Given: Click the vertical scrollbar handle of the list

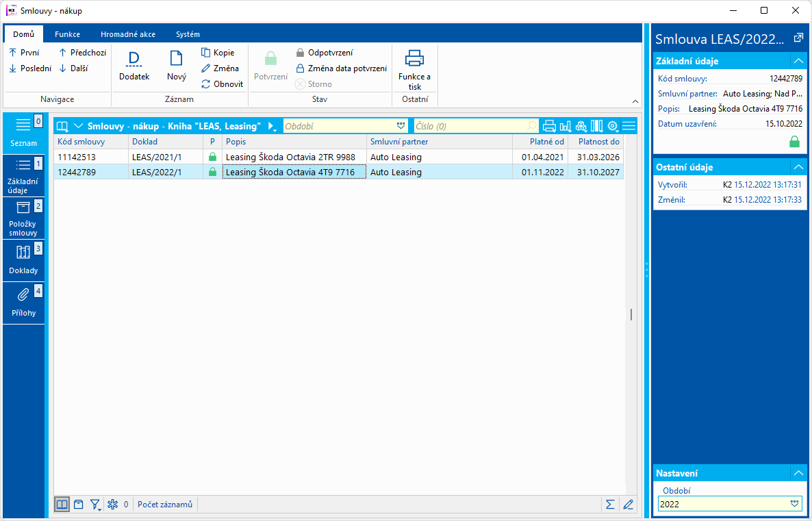Looking at the screenshot, I should [x=631, y=314].
